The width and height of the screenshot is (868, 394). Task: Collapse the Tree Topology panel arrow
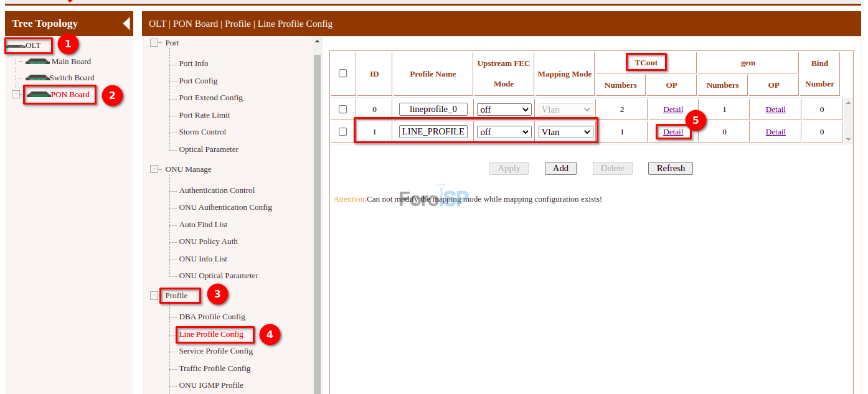coord(126,24)
